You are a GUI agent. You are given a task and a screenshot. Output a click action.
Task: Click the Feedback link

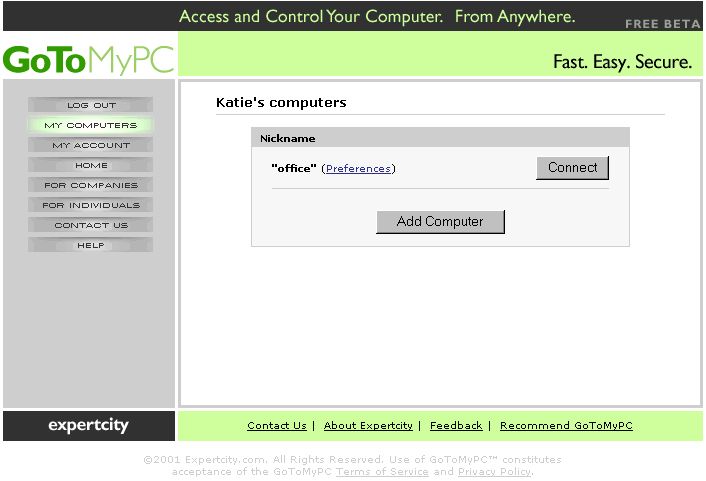tap(456, 426)
